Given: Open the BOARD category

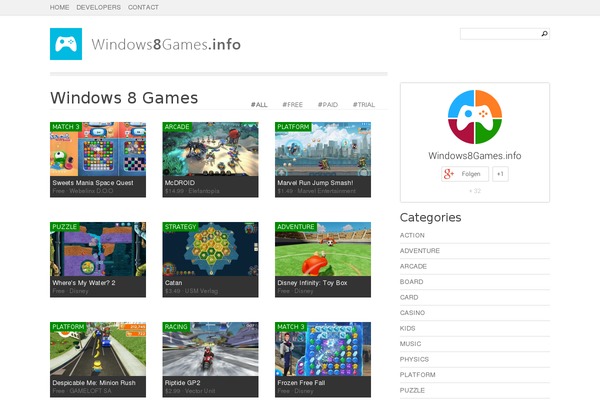Looking at the screenshot, I should click(411, 282).
